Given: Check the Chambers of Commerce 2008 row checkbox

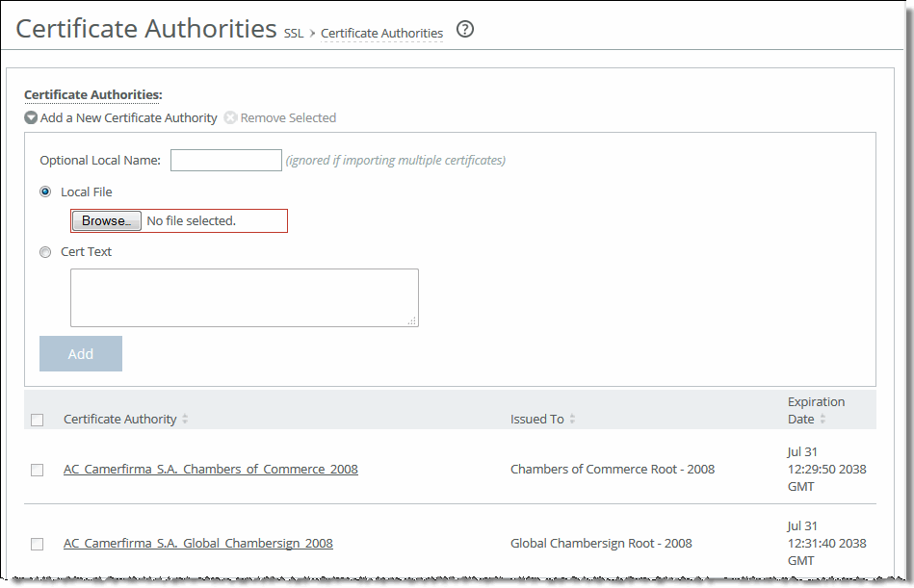Looking at the screenshot, I should click(x=37, y=470).
